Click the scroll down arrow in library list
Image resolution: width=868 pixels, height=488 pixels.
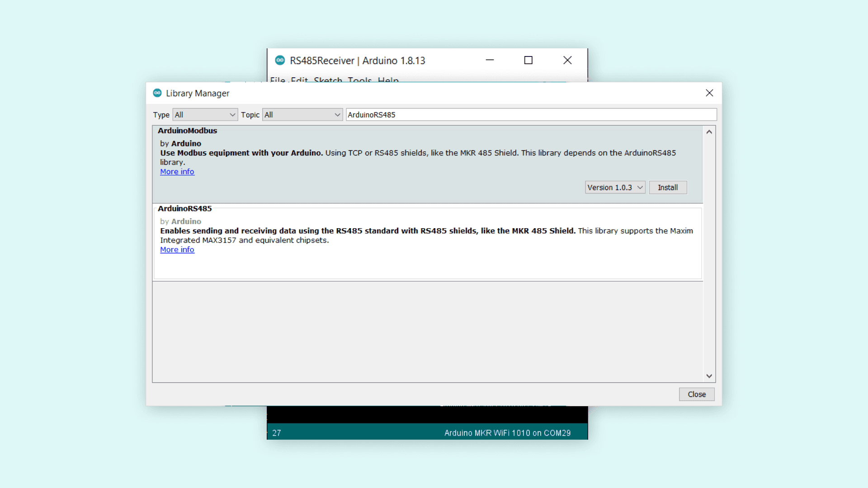click(709, 376)
